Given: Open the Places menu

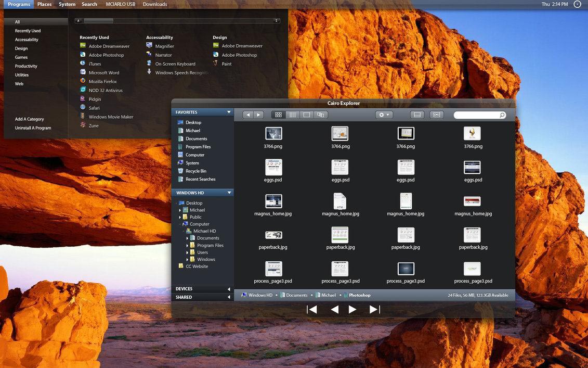Looking at the screenshot, I should coord(44,4).
